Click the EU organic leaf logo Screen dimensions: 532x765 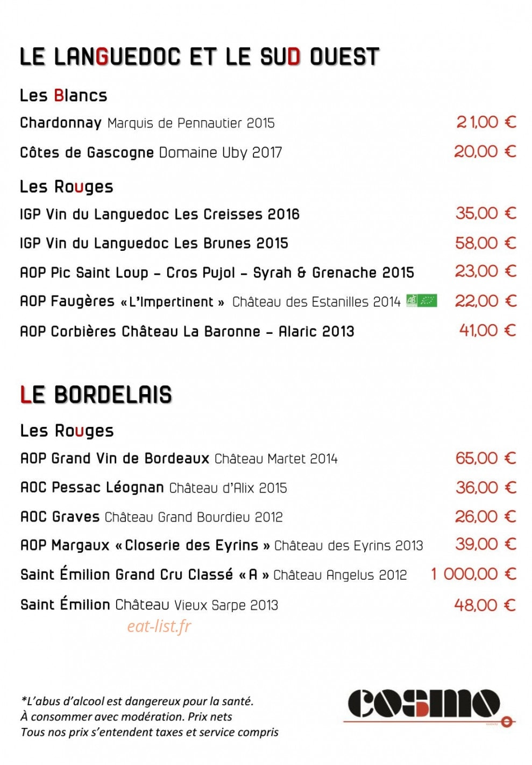[x=428, y=300]
